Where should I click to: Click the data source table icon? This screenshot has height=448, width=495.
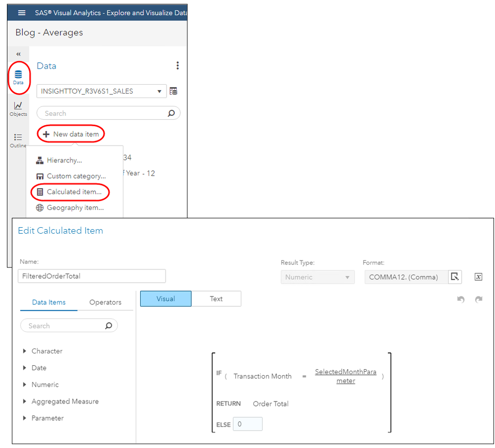point(173,91)
